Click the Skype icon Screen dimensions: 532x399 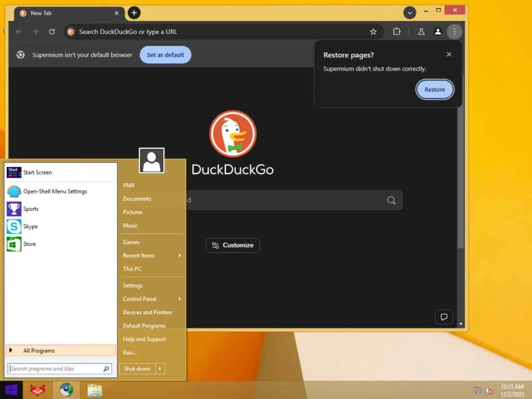14,226
